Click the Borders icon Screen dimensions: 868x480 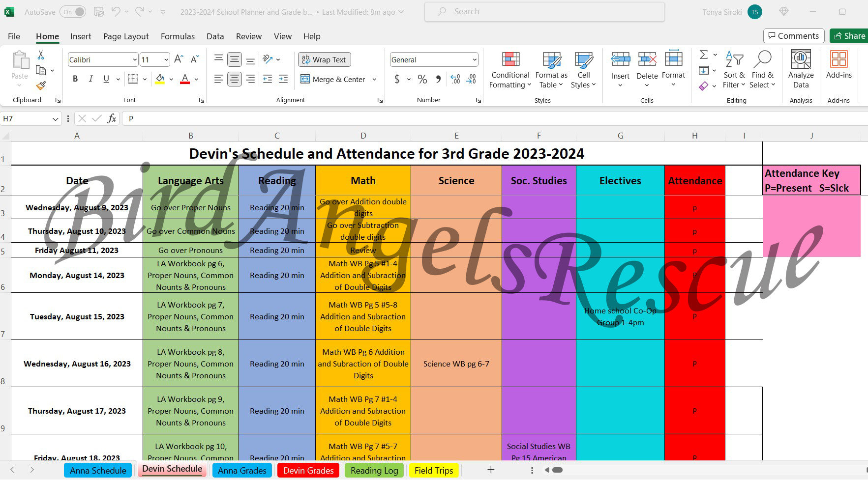133,79
